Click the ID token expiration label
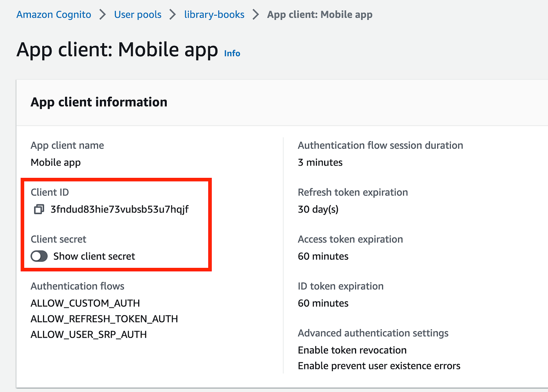 (341, 286)
